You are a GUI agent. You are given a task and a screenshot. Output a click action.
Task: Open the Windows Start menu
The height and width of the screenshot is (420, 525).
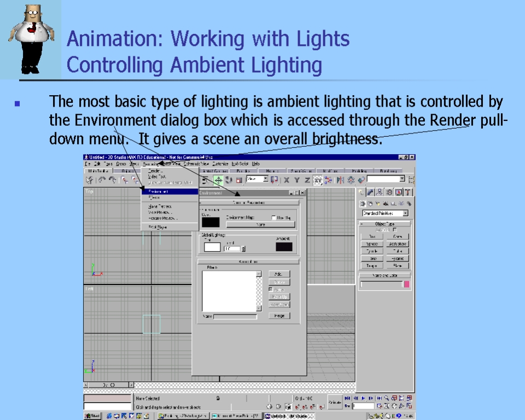(92, 416)
